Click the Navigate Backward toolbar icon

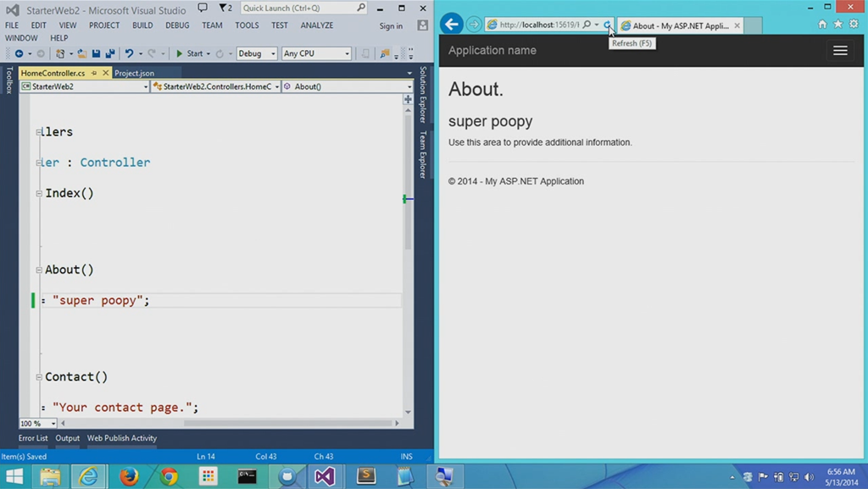pos(19,53)
